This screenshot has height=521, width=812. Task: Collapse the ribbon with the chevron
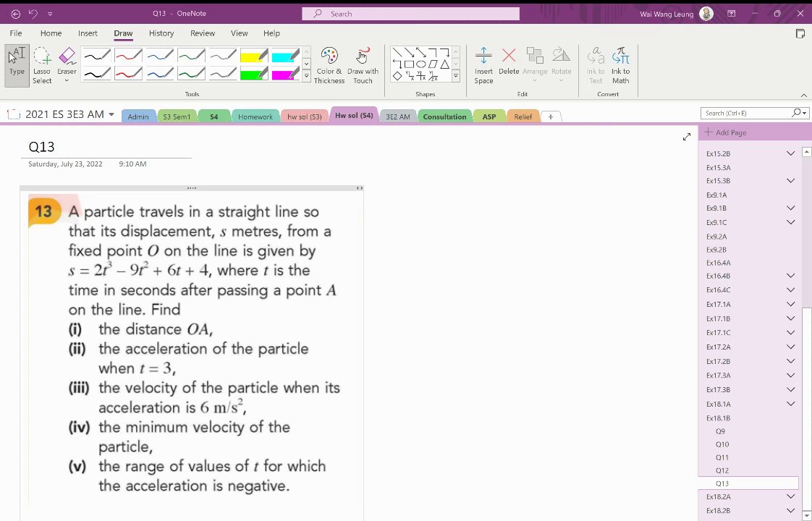804,96
